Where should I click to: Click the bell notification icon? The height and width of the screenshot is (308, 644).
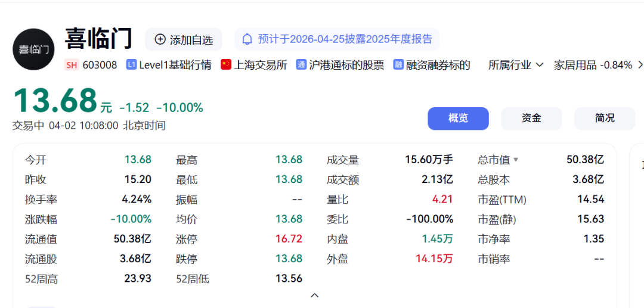pyautogui.click(x=247, y=39)
